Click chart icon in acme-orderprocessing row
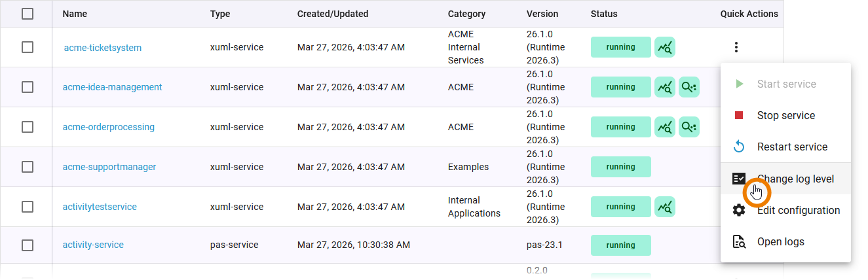 point(665,127)
